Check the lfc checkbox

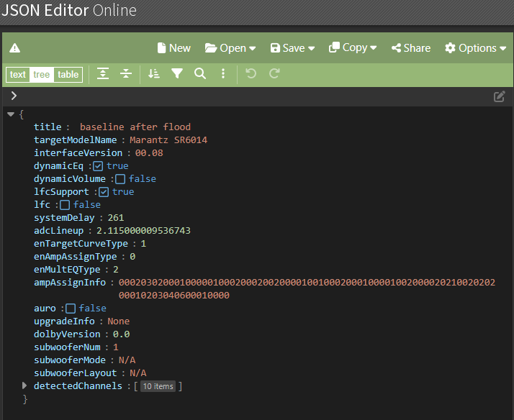coord(65,205)
